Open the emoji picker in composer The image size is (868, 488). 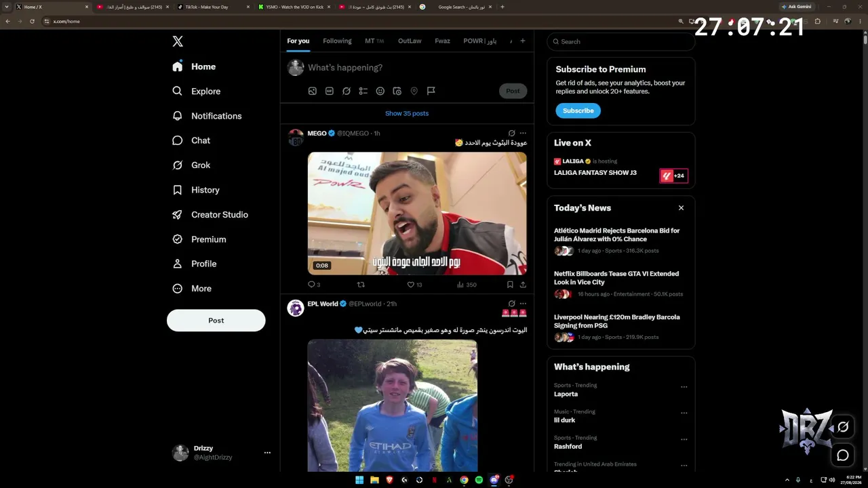[380, 91]
